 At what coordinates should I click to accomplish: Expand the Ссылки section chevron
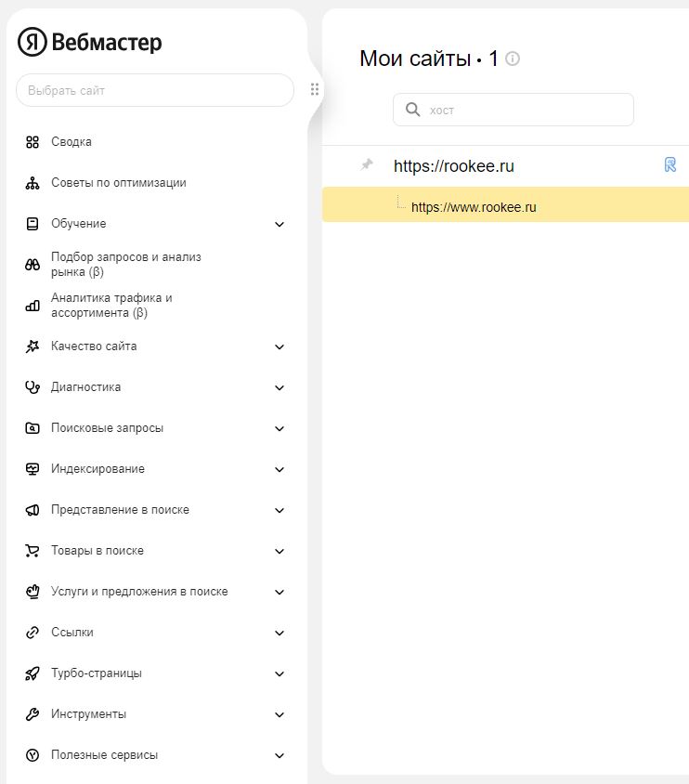[x=279, y=633]
